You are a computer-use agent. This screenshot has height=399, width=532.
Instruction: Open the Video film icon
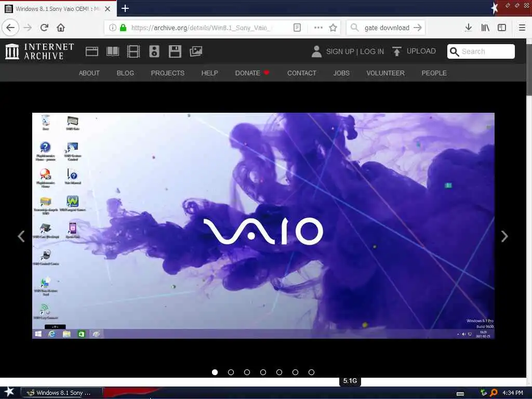click(x=134, y=51)
